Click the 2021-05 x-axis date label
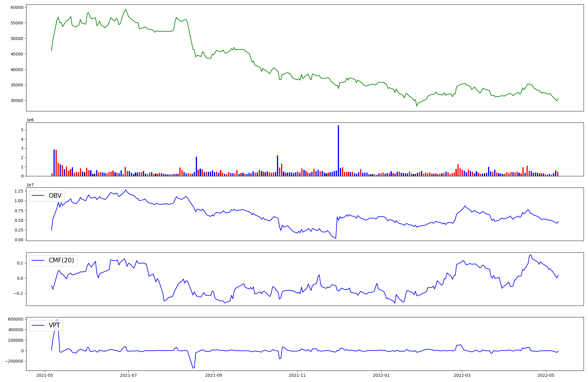This screenshot has height=382, width=588. [45, 375]
